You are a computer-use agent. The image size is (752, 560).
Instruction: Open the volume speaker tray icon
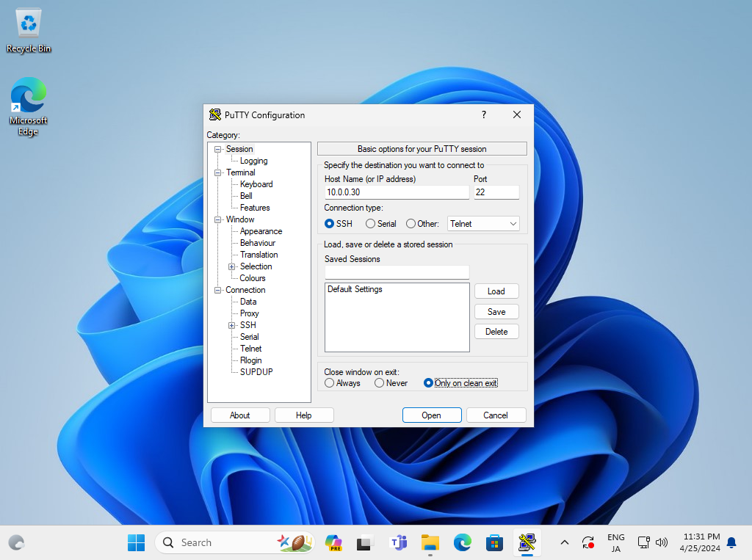[662, 542]
